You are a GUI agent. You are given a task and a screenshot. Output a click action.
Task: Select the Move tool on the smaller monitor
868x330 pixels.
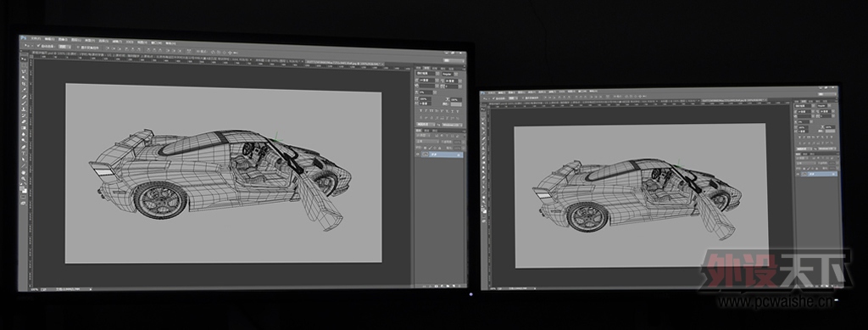[483, 109]
